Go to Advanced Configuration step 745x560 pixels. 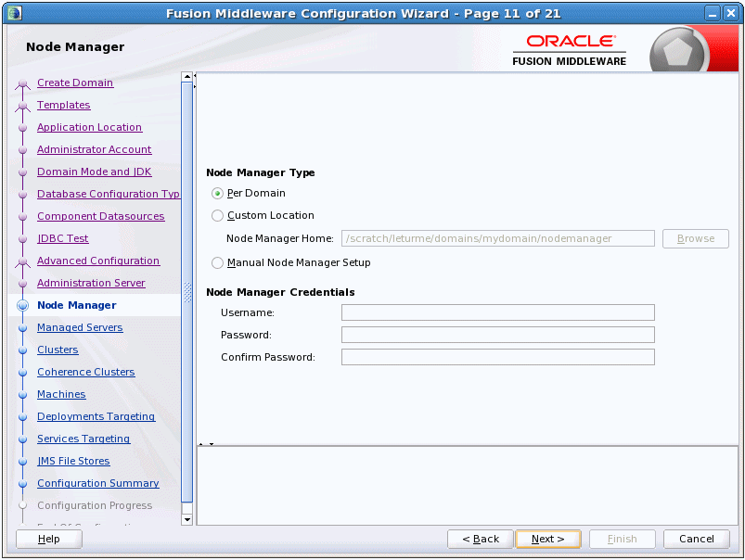coord(98,261)
